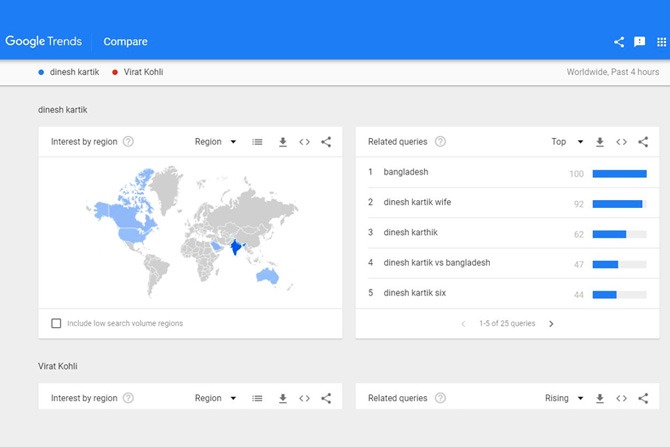
Task: Open the Google Trends home logo
Action: [44, 41]
